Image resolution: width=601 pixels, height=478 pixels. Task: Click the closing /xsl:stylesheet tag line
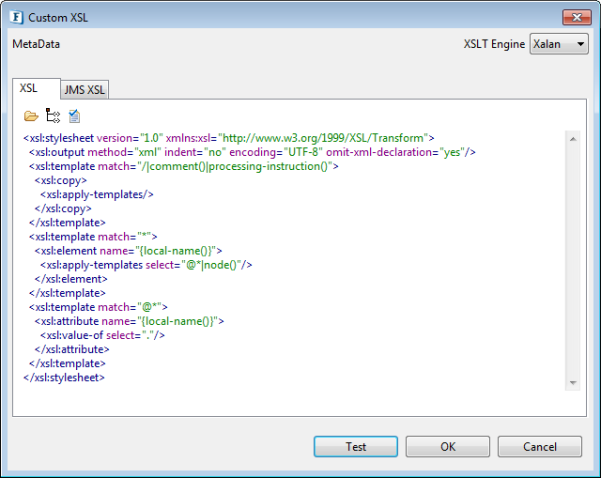tap(63, 378)
